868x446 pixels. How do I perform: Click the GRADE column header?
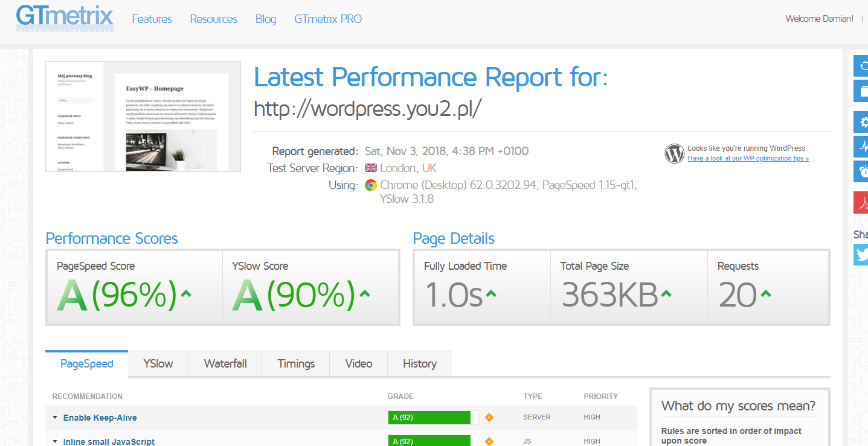(x=400, y=397)
